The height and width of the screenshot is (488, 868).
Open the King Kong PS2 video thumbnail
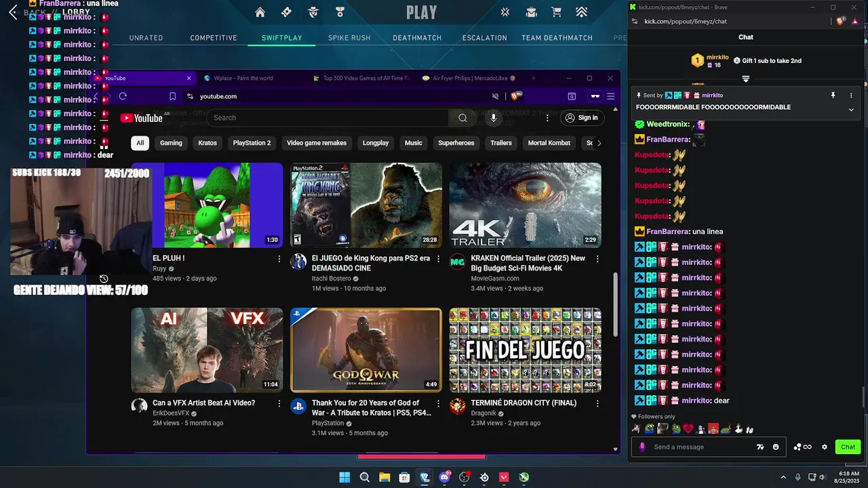[x=366, y=205]
